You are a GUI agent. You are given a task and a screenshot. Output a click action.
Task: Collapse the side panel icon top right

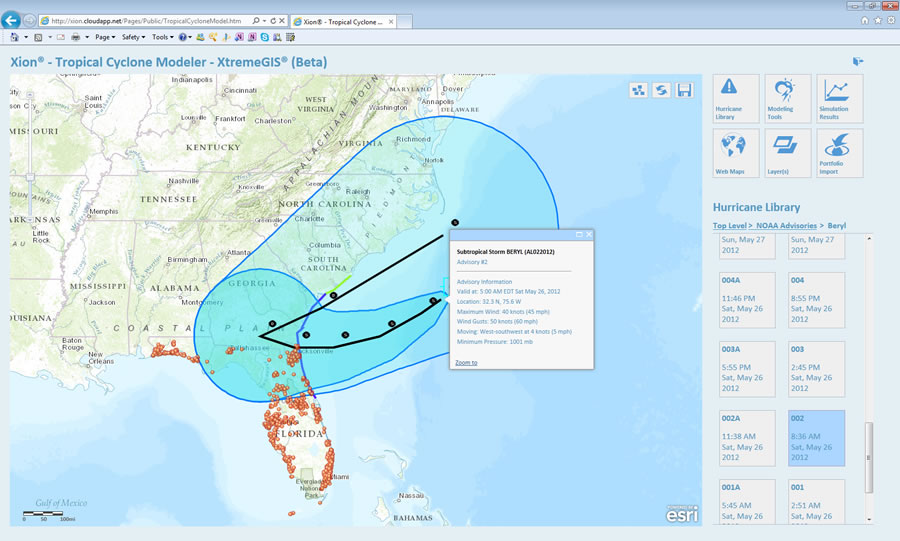[x=858, y=61]
